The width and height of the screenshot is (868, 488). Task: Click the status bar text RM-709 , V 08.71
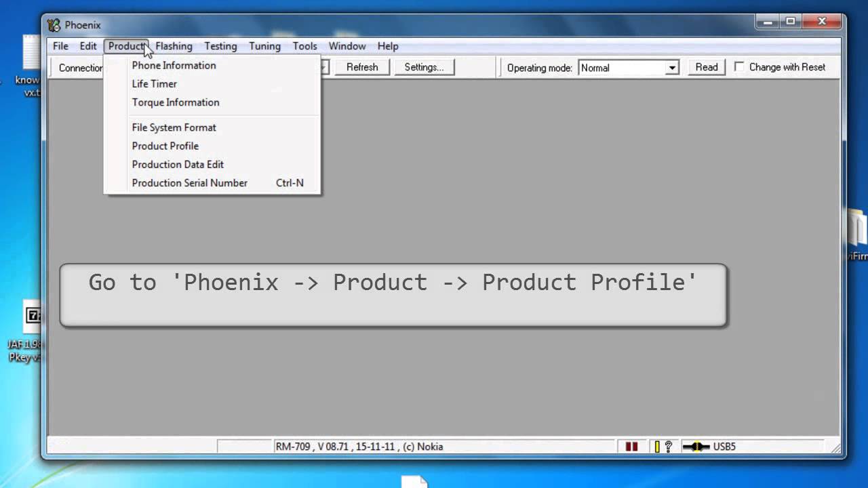tap(359, 447)
